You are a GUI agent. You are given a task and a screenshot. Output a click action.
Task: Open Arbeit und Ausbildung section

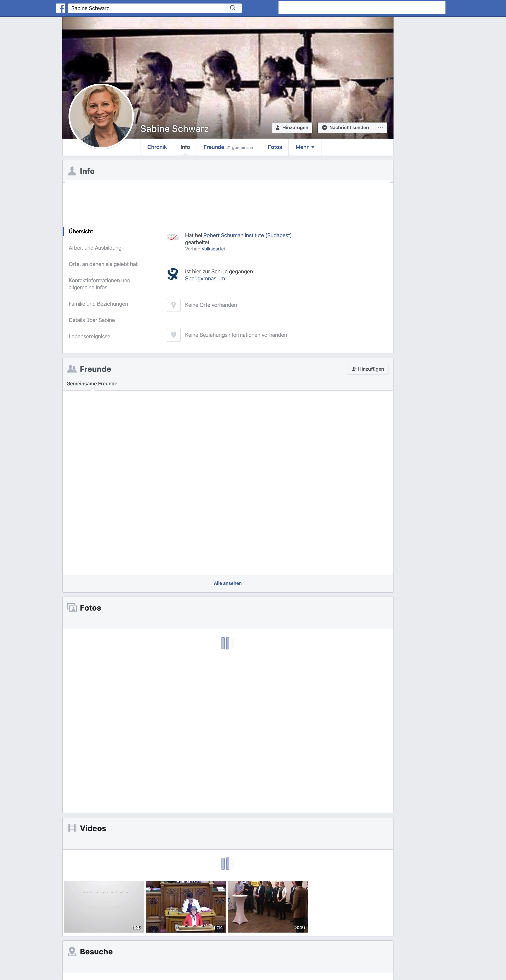[x=95, y=248]
